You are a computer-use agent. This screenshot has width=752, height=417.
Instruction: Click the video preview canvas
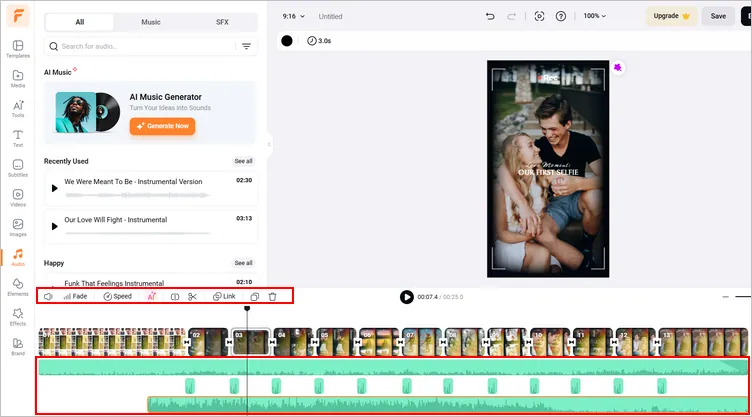548,169
